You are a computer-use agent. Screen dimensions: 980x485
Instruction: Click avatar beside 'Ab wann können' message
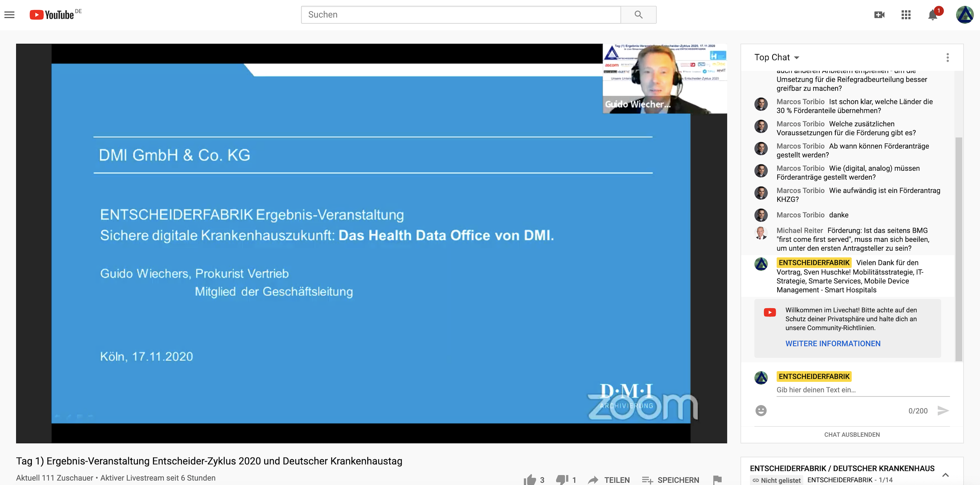pyautogui.click(x=761, y=149)
